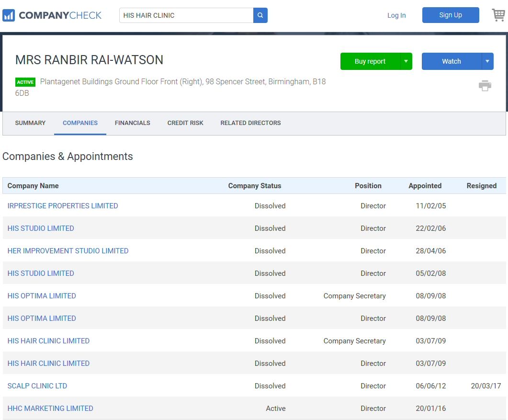
Task: Open HIS STUDIO LIMITED appointed 22/02/06
Action: [41, 228]
